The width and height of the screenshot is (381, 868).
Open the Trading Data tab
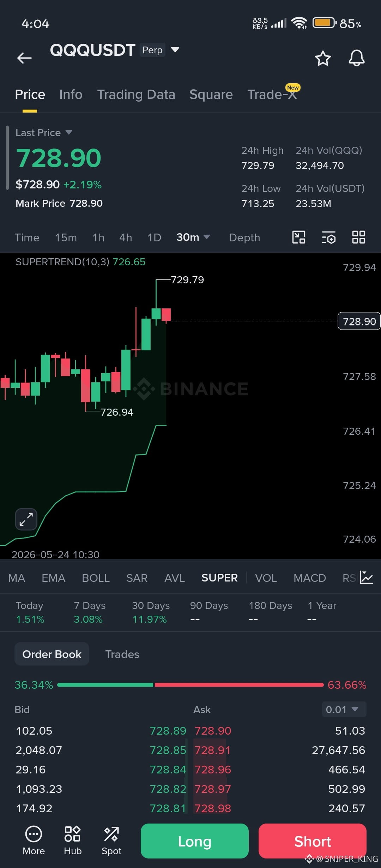coord(136,95)
